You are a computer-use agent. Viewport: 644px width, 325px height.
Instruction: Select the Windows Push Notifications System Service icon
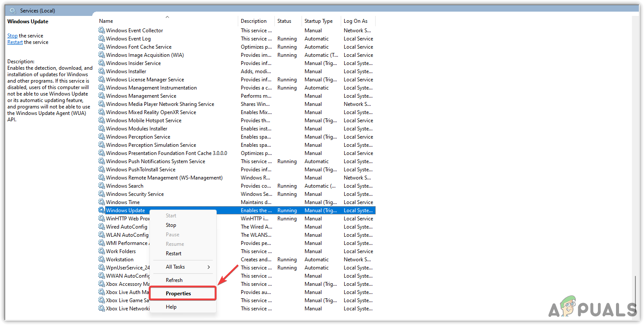pyautogui.click(x=102, y=161)
